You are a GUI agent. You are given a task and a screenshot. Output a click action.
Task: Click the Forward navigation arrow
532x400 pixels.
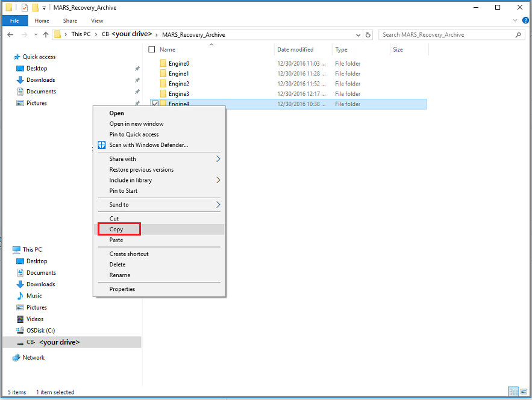(x=23, y=34)
